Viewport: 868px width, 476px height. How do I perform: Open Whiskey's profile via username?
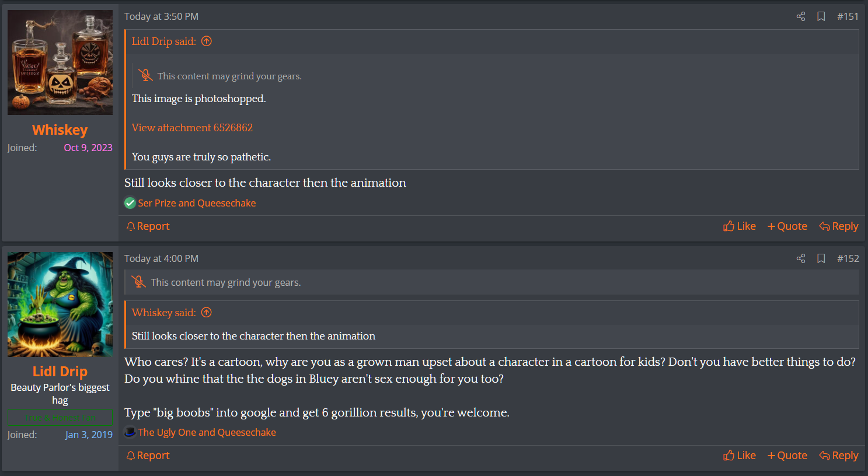[x=60, y=130]
